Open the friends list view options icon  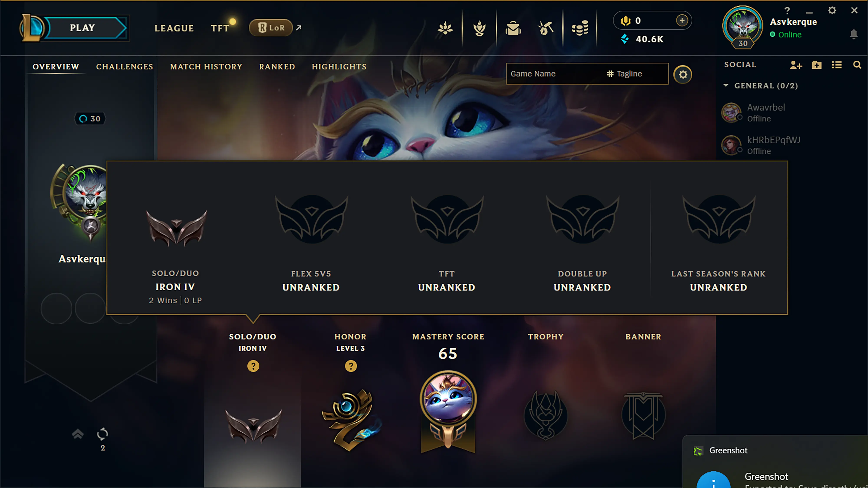coord(837,65)
